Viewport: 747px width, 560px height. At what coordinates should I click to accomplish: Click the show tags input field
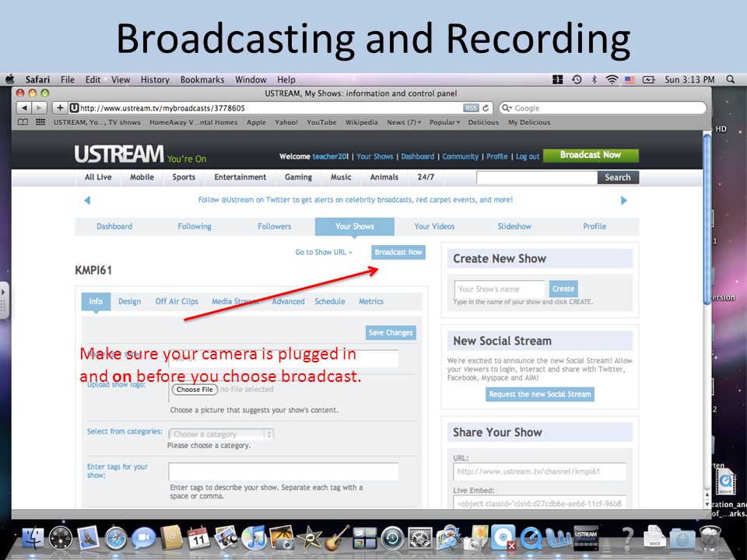[283, 471]
